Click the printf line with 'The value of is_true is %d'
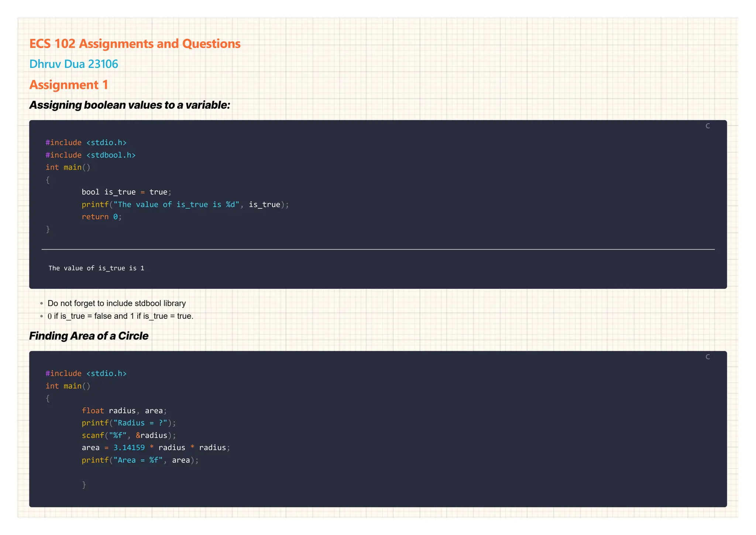 185,204
